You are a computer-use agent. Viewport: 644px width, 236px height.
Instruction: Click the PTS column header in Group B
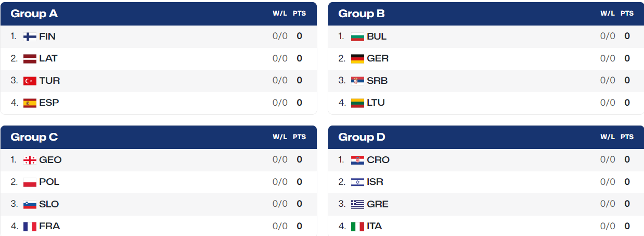627,14
